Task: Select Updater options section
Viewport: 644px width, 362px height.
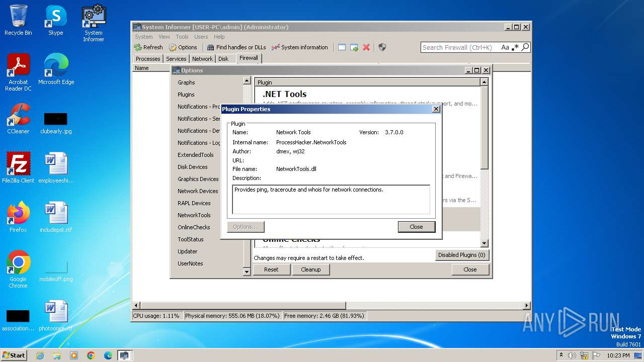Action: click(x=188, y=251)
